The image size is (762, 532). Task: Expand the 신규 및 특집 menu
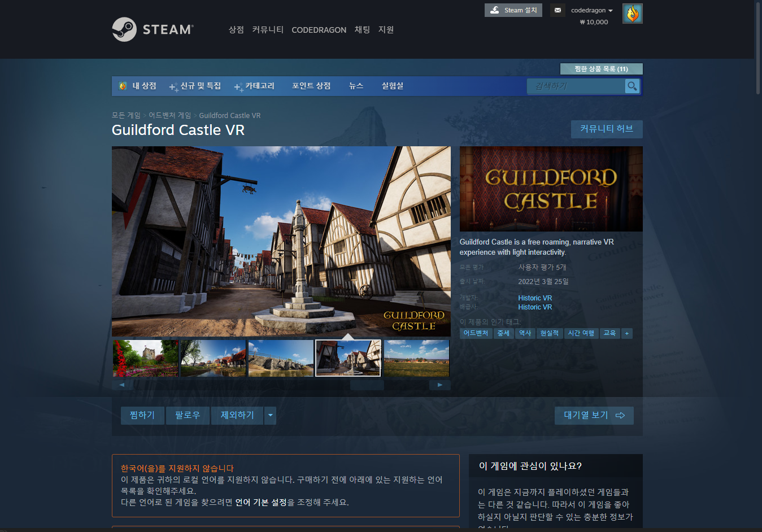195,86
